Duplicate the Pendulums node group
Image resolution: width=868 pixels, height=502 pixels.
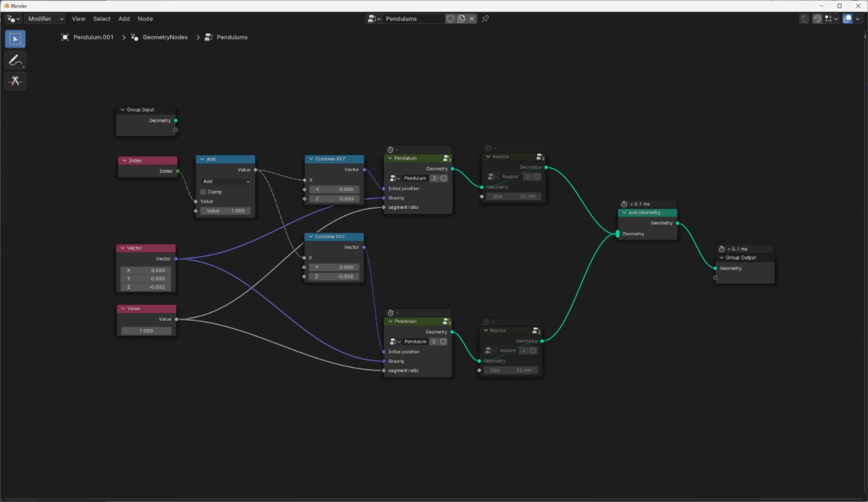point(462,19)
